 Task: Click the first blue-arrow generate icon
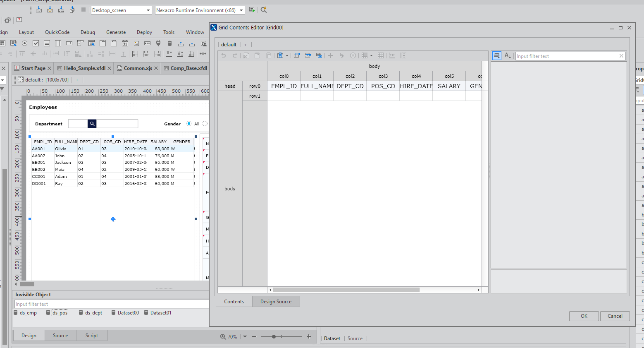[39, 9]
